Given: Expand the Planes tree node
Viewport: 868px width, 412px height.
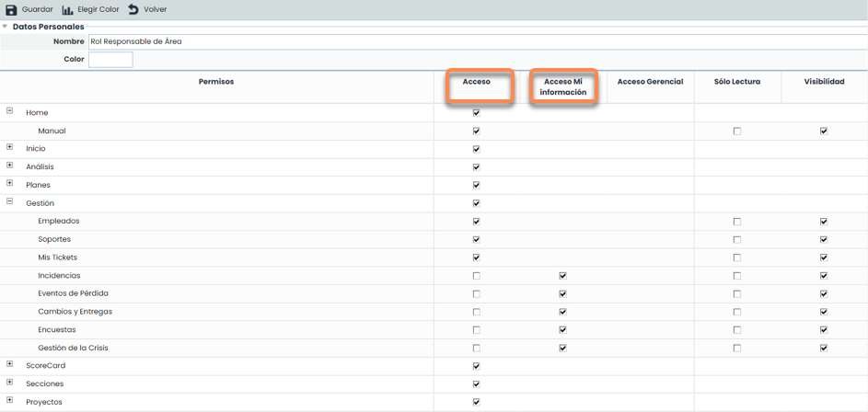Looking at the screenshot, I should click(10, 184).
